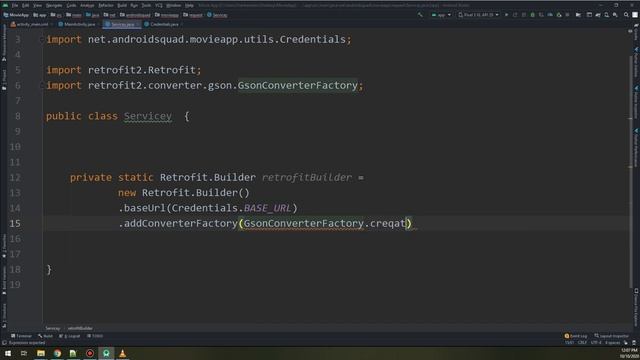This screenshot has height=360, width=640.
Task: Open the TODO tool window
Action: coord(95,336)
